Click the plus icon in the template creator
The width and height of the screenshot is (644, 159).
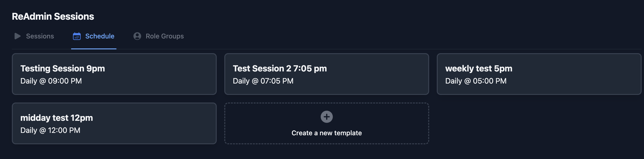(x=326, y=117)
